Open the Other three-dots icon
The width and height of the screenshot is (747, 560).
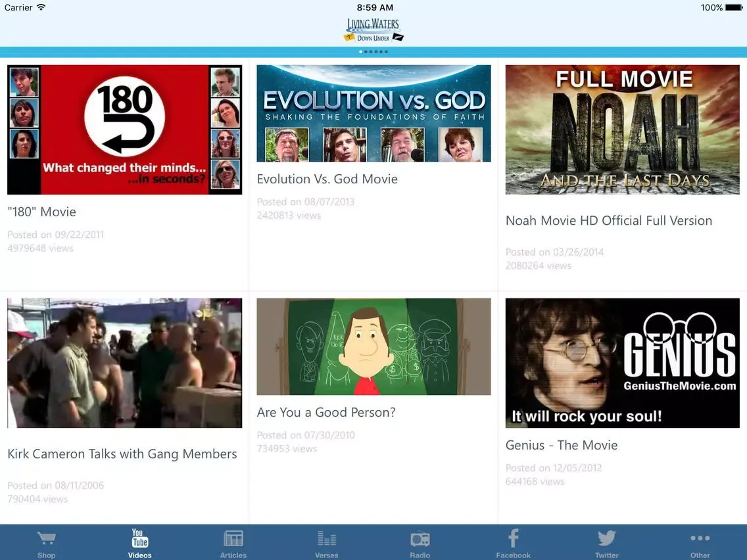(x=700, y=538)
